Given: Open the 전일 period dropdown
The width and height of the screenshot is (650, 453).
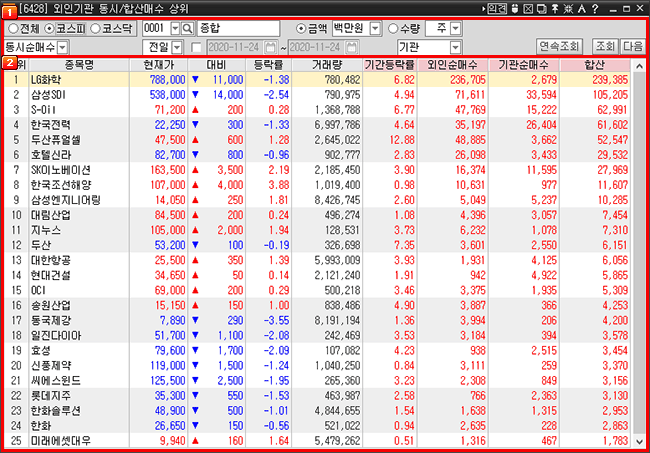Looking at the screenshot, I should tap(177, 47).
